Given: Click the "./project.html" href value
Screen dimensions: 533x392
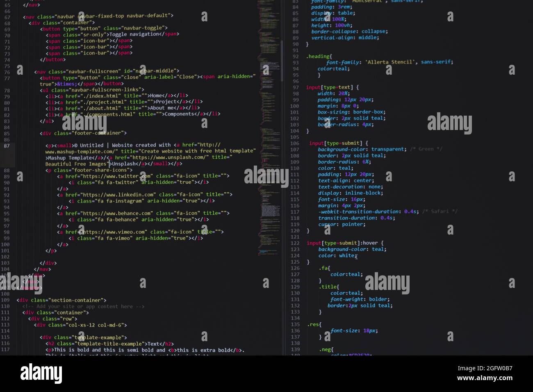Looking at the screenshot, I should (x=103, y=102).
